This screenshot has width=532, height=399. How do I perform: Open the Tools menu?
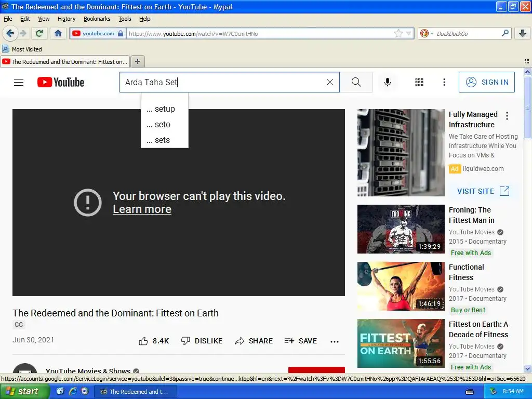point(125,19)
